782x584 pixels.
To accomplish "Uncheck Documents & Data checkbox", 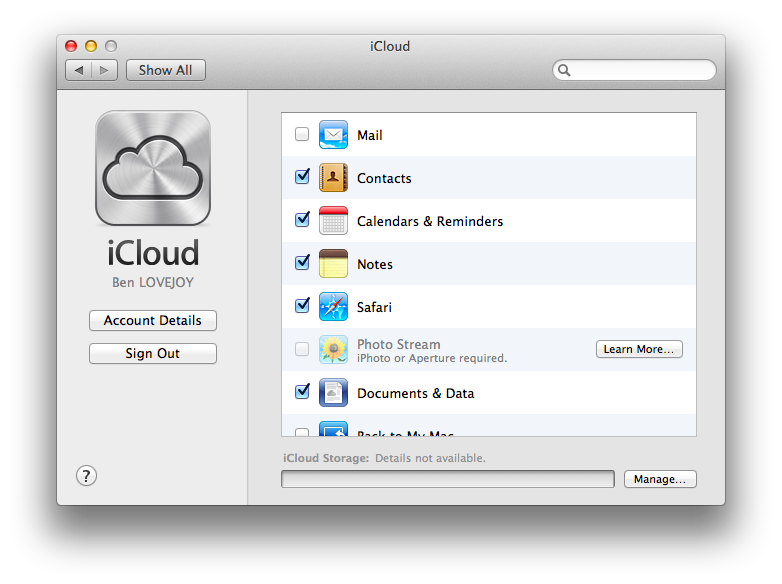I will tap(302, 391).
